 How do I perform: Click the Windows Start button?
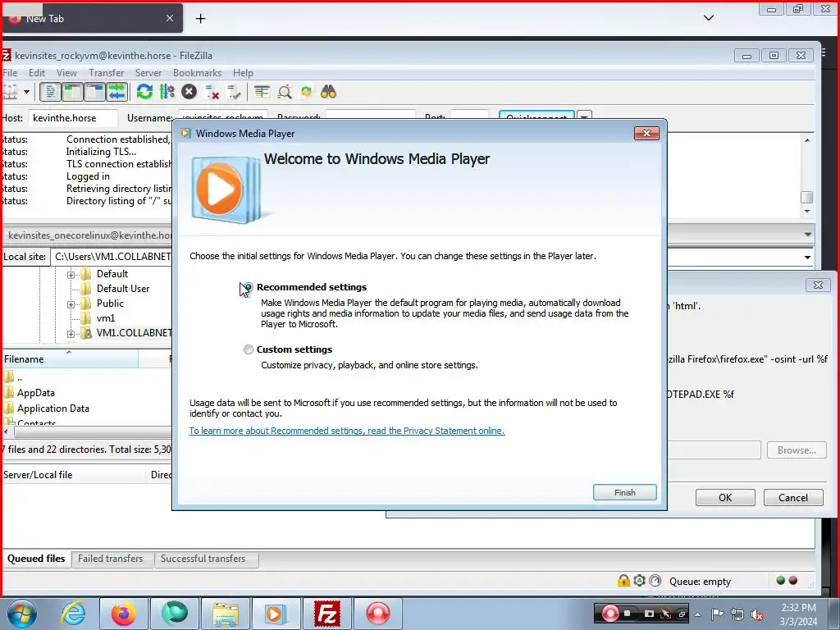click(22, 614)
